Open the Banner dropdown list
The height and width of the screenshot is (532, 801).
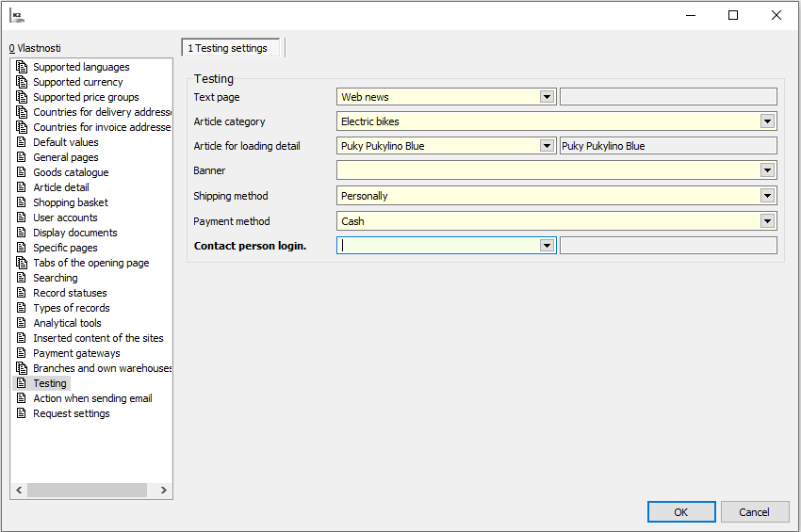click(767, 170)
